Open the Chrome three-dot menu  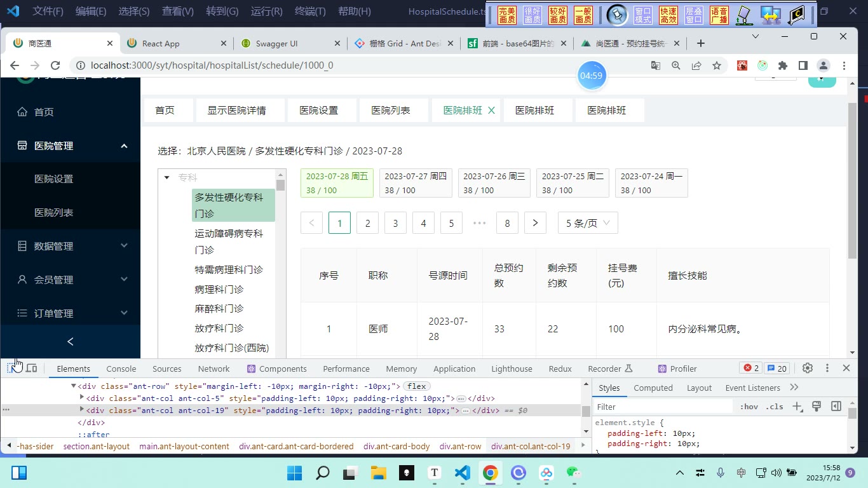coord(844,65)
